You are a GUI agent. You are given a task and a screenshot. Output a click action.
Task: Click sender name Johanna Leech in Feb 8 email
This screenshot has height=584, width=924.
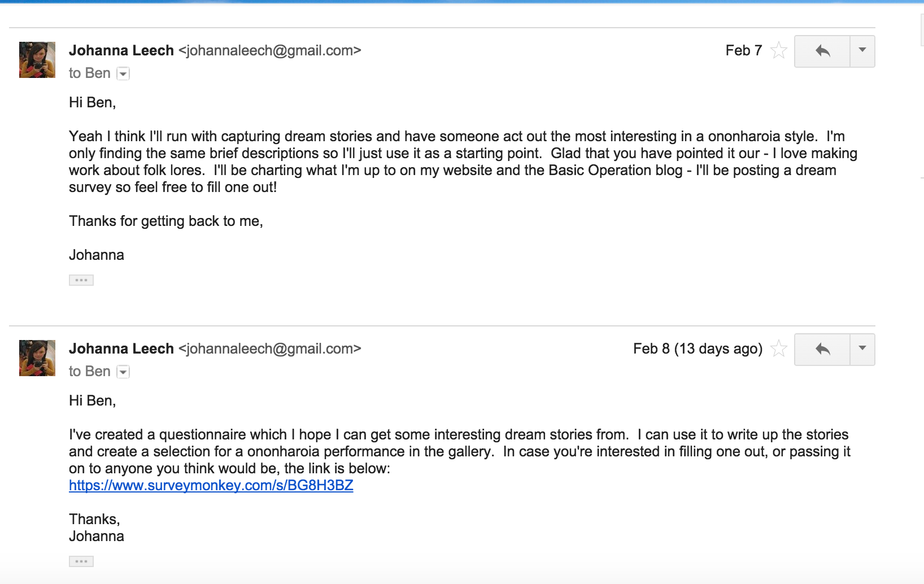coord(121,349)
